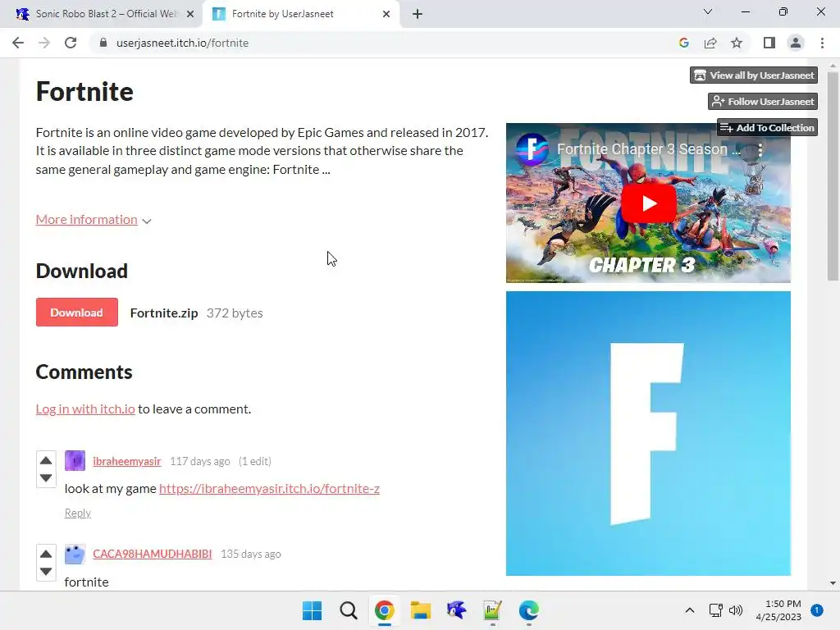The height and width of the screenshot is (630, 840).
Task: Click the page scrollbar thumb
Action: [x=833, y=177]
